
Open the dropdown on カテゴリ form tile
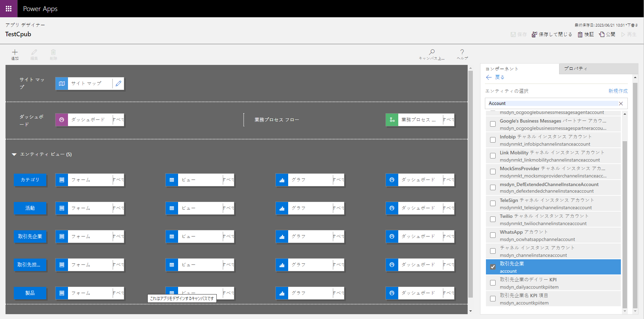[x=118, y=180]
